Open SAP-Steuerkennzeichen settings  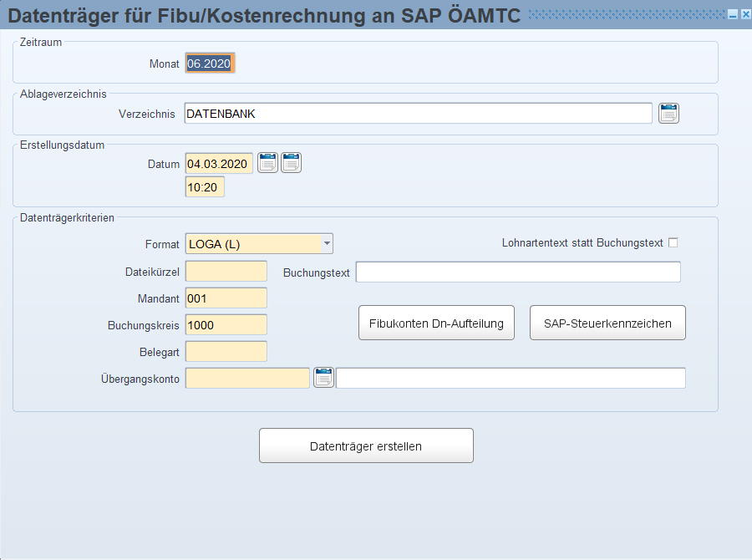point(607,323)
